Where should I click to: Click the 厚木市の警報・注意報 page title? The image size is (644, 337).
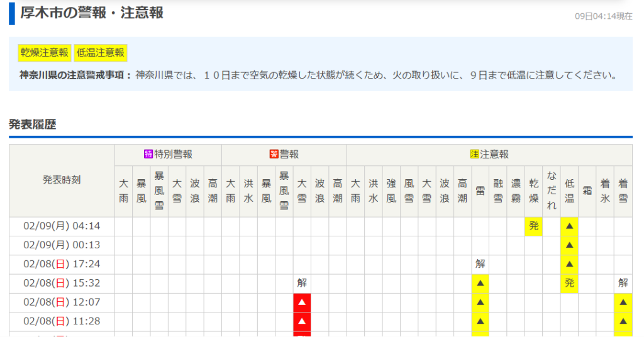click(92, 13)
